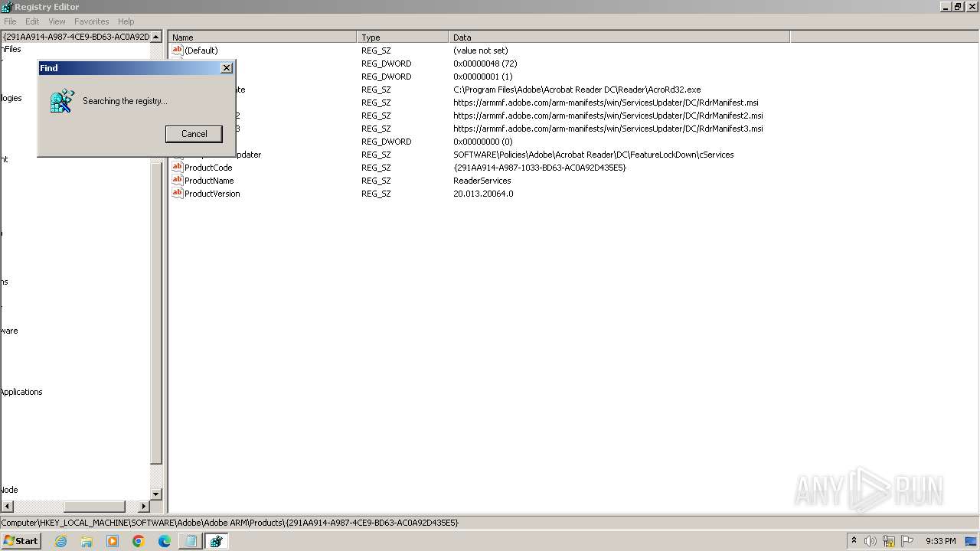The height and width of the screenshot is (551, 980).
Task: Open the Start menu
Action: (21, 541)
